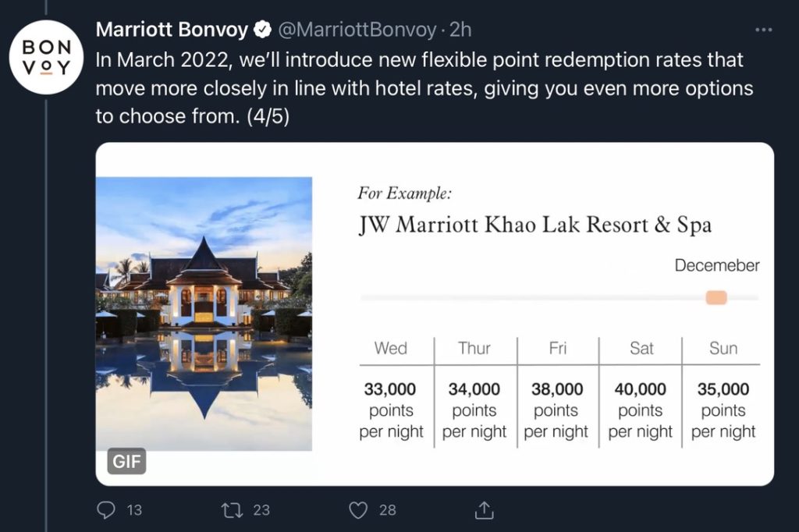Click the orange December slider handle
Viewport: 799px width, 532px height.
click(x=716, y=298)
